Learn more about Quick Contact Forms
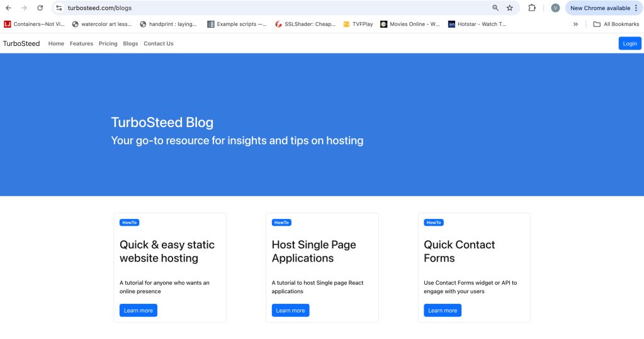The height and width of the screenshot is (339, 644). tap(443, 310)
